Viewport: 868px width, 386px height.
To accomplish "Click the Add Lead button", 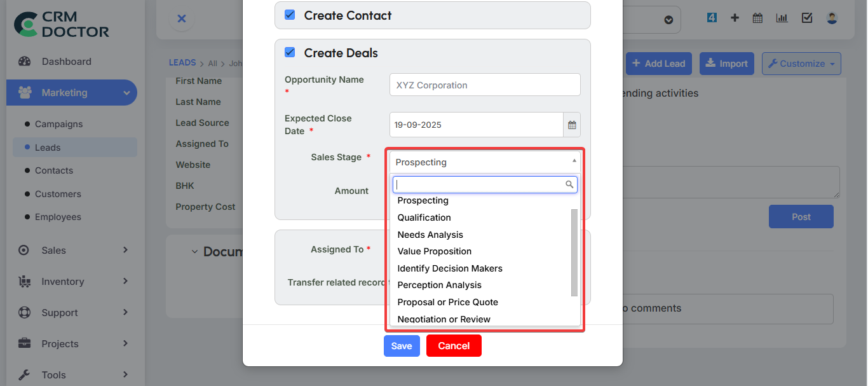I will point(658,64).
